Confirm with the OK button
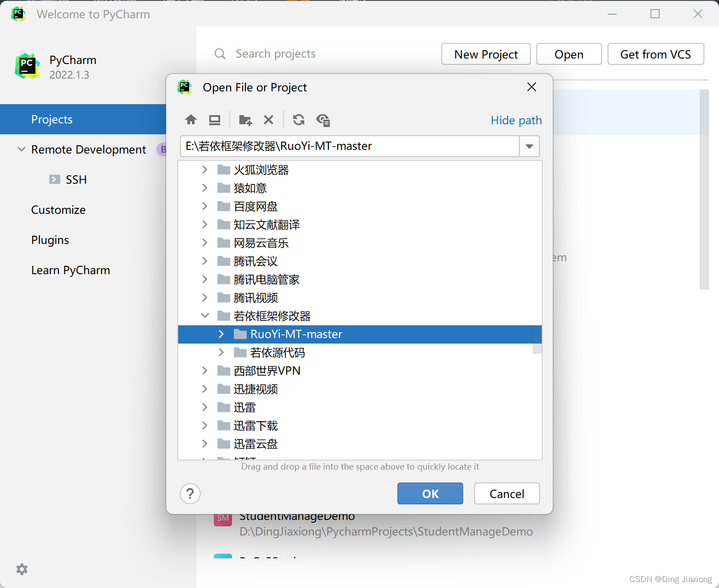The width and height of the screenshot is (719, 588). click(x=430, y=493)
